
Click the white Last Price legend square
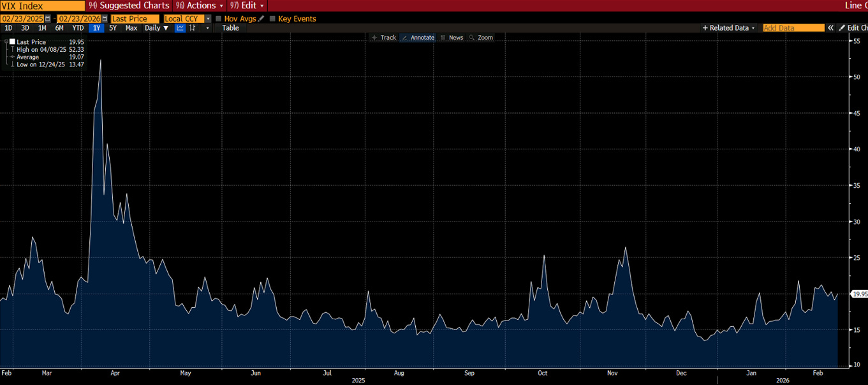coord(12,42)
